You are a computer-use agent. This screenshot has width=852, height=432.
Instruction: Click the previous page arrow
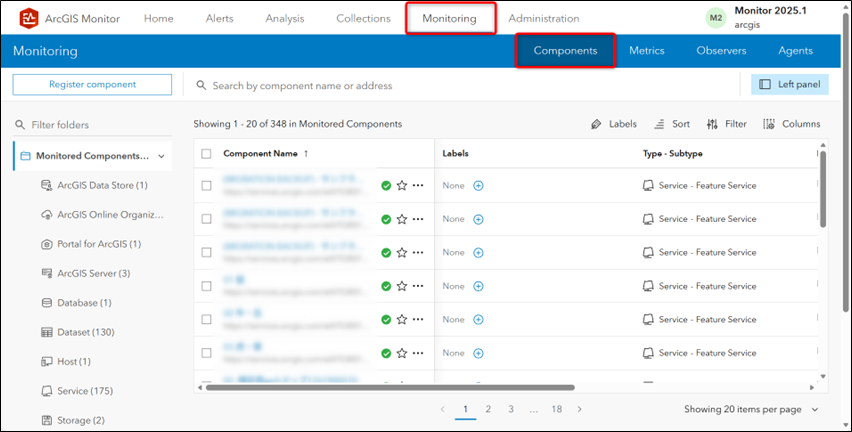443,409
